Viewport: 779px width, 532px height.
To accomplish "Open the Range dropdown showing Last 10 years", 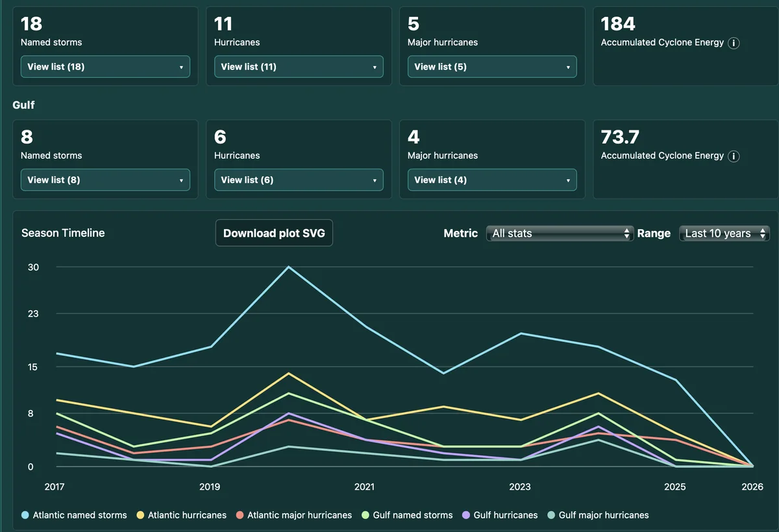I will tap(724, 234).
